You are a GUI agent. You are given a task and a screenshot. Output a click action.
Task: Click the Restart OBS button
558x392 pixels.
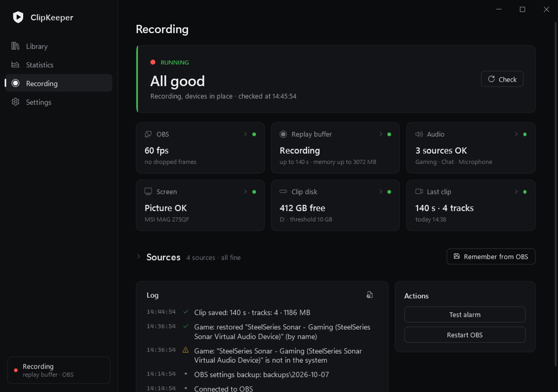coord(465,334)
